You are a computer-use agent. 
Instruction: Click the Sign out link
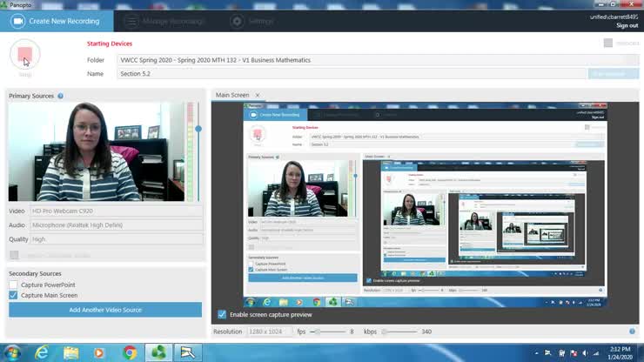tap(627, 25)
